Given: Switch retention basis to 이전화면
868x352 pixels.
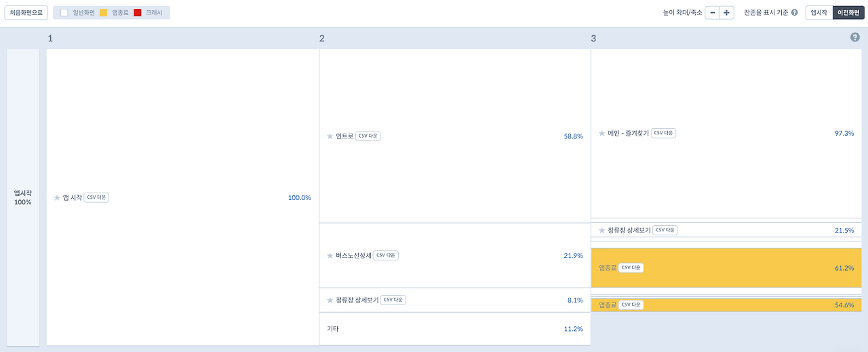Looking at the screenshot, I should point(848,12).
